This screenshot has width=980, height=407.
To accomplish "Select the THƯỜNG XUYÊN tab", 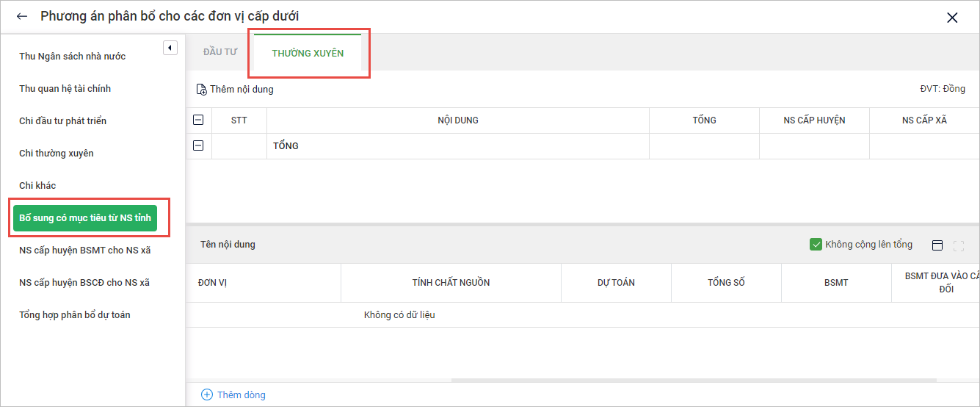I will [x=308, y=53].
